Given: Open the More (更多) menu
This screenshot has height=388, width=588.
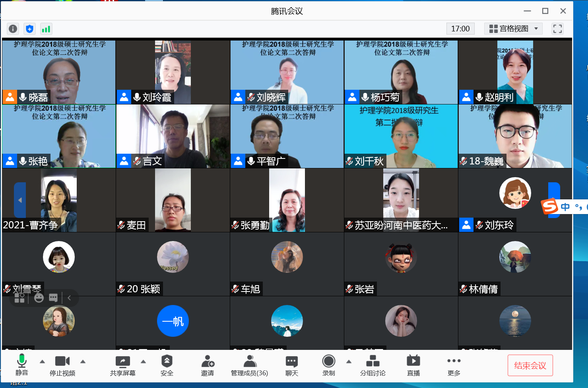Looking at the screenshot, I should (x=454, y=365).
